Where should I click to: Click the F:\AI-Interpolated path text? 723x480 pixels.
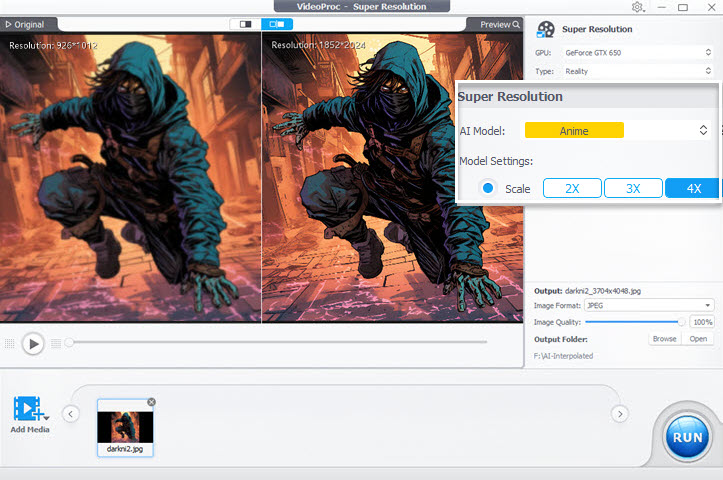(563, 356)
